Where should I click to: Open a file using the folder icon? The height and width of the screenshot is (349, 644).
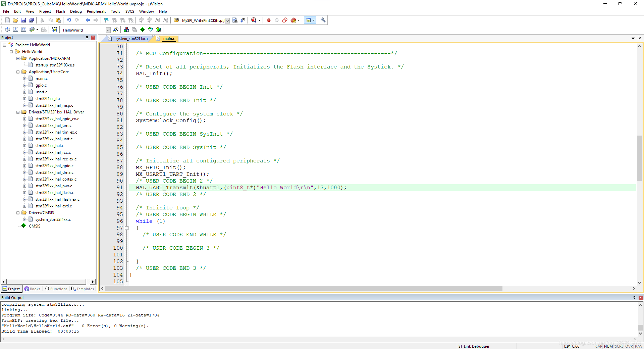(x=15, y=20)
